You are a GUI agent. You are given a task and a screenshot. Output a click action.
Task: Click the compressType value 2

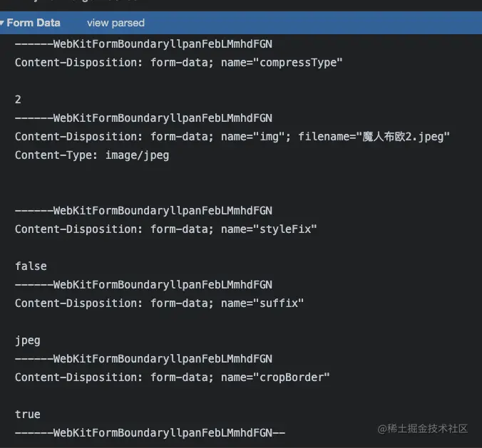pos(18,100)
